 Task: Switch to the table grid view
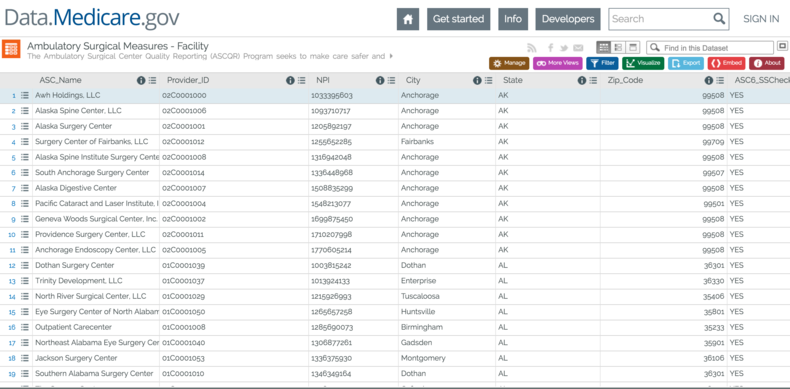coord(604,48)
